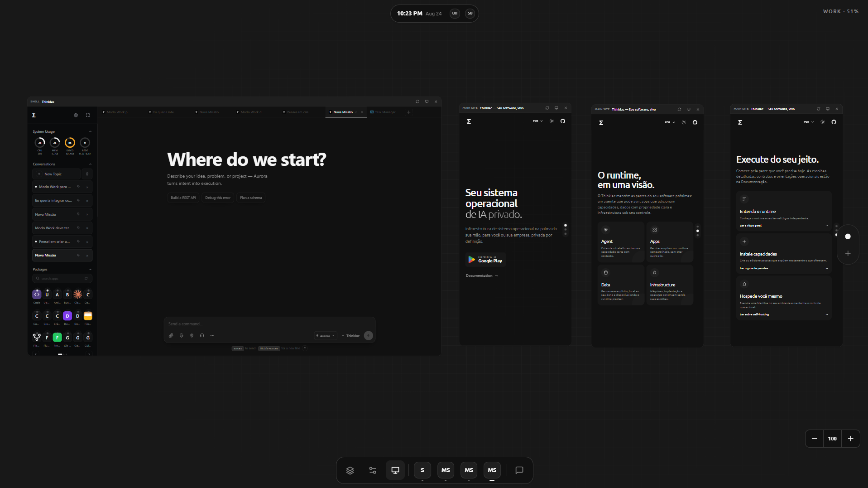Click the Google Play badge
The width and height of the screenshot is (868, 488).
(485, 260)
